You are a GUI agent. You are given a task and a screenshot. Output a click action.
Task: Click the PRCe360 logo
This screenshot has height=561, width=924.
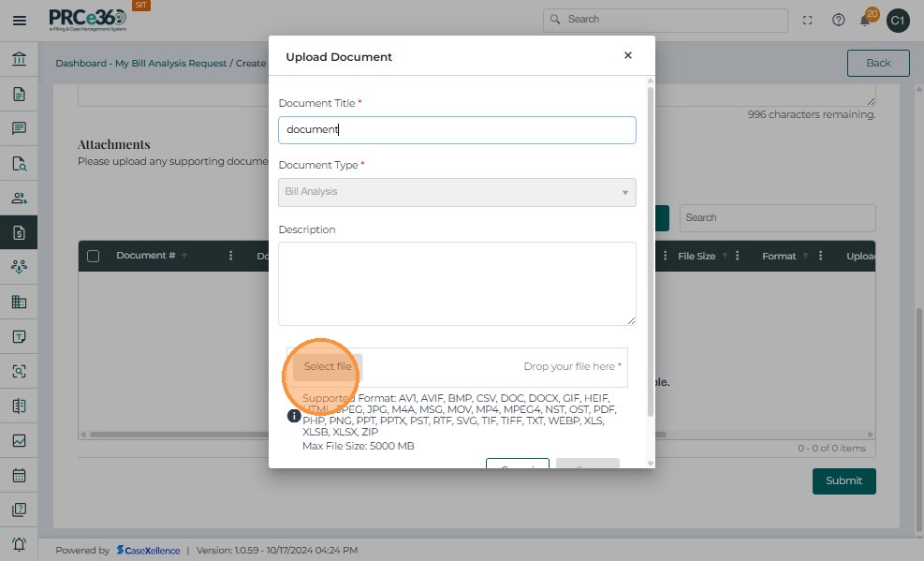[x=88, y=20]
